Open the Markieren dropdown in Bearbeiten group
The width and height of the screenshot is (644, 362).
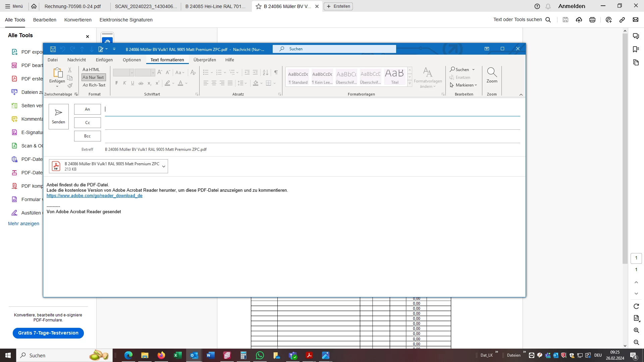(x=464, y=85)
